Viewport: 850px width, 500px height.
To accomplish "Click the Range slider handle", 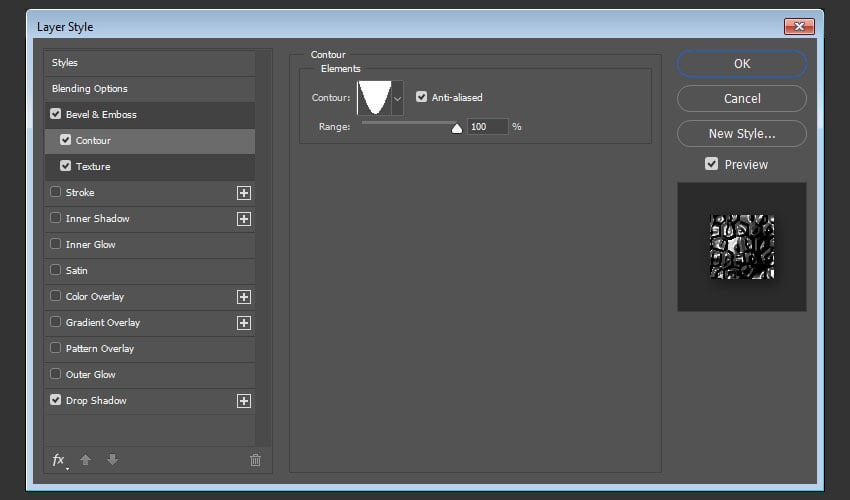I will (x=457, y=128).
